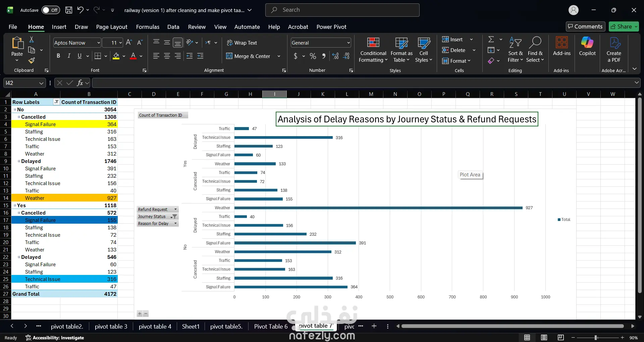Toggle the AutoSave switch
The image size is (644, 342).
[x=51, y=10]
